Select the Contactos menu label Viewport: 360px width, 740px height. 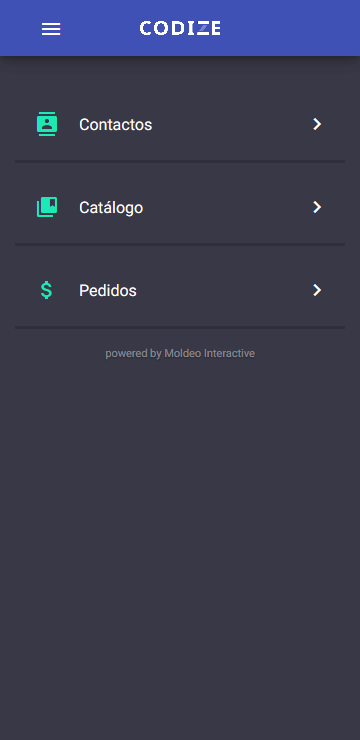pyautogui.click(x=116, y=125)
